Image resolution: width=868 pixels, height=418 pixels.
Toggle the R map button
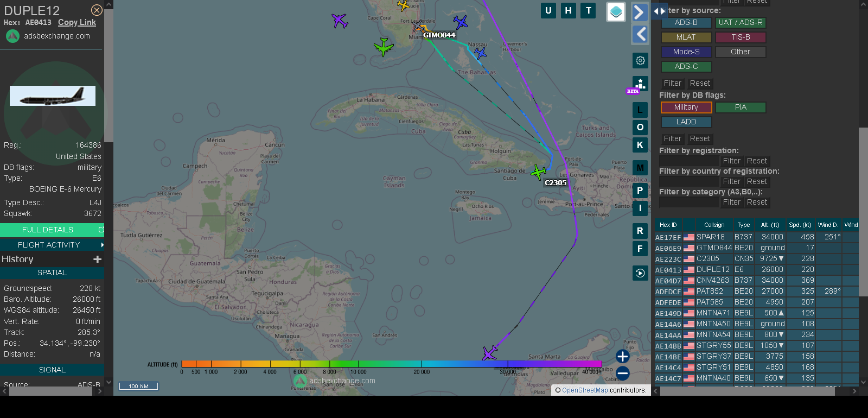pos(640,231)
